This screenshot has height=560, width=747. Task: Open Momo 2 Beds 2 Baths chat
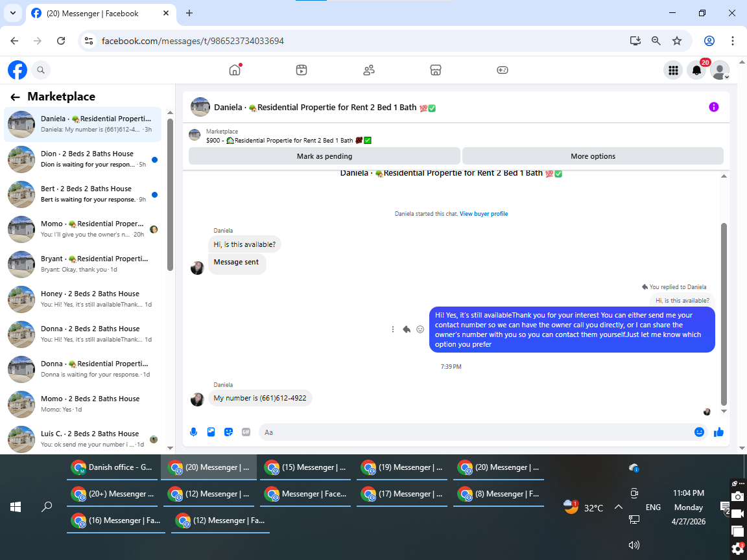[83, 404]
